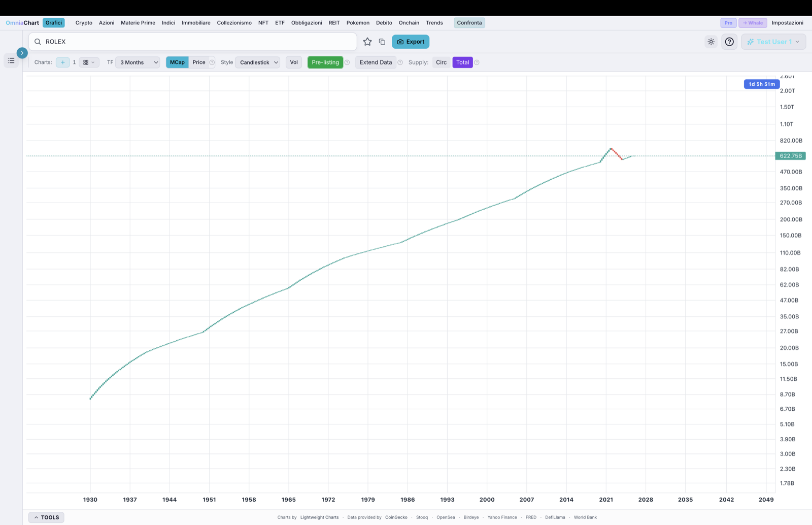Open the Materie Prime menu item
This screenshot has height=525, width=812.
pyautogui.click(x=138, y=23)
